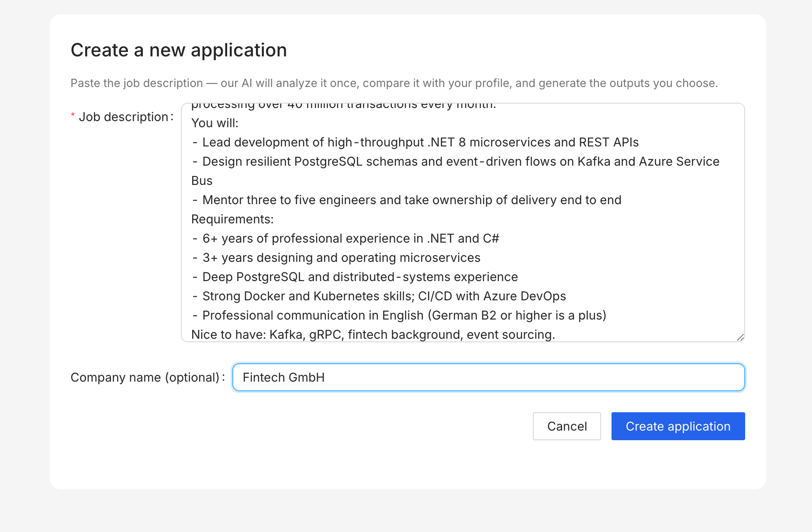Viewport: 812px width, 532px height.
Task: Click the Create application button
Action: click(x=678, y=426)
